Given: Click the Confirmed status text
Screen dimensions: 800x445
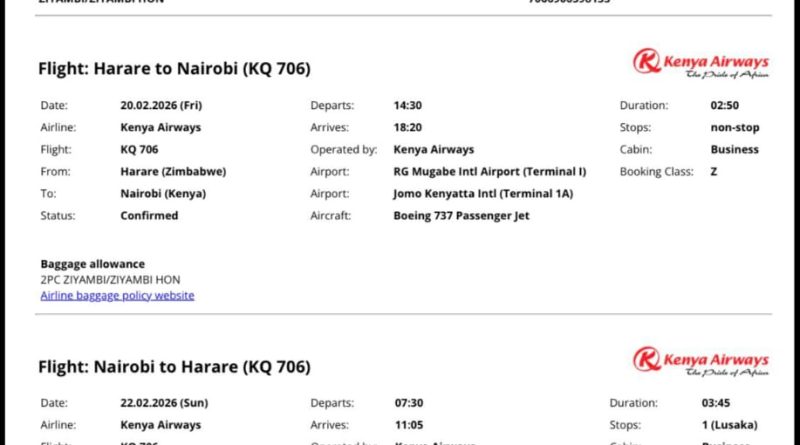Looking at the screenshot, I should 149,215.
